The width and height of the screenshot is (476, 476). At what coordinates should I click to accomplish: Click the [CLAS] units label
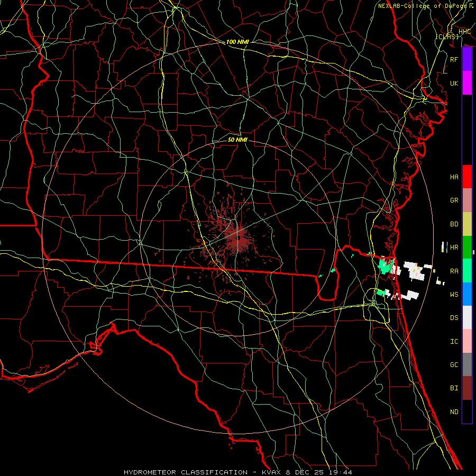click(x=447, y=36)
